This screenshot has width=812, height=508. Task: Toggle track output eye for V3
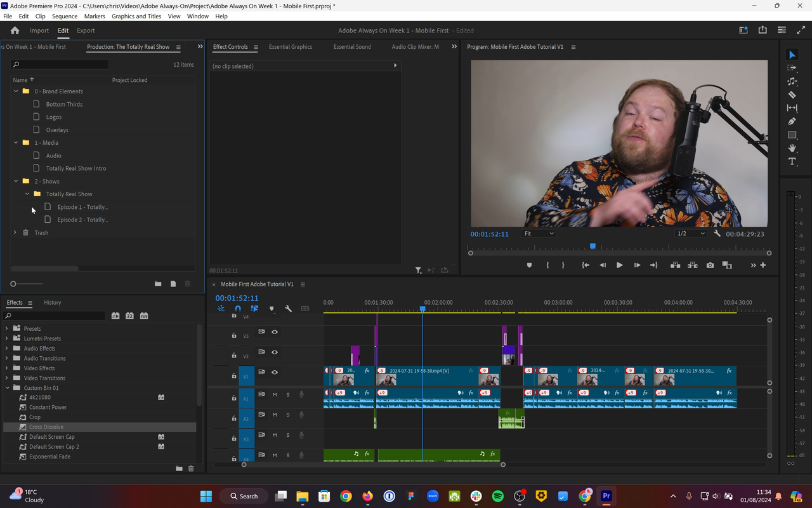pos(275,331)
